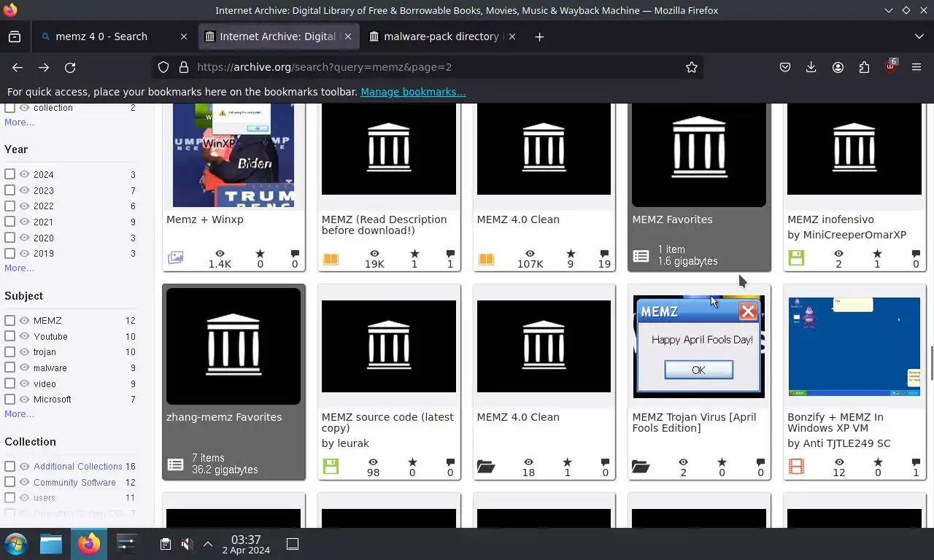Click software floppy icon on MEMZ inofensivo card
This screenshot has width=934, height=560.
[796, 258]
